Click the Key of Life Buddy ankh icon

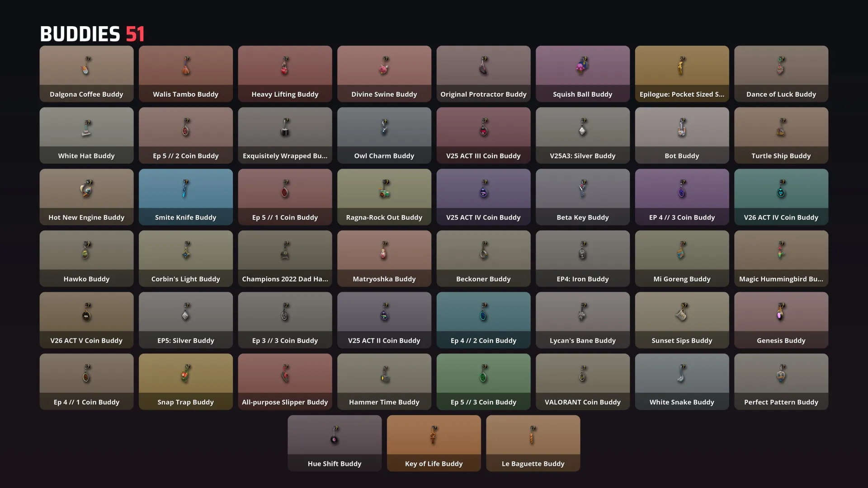(x=434, y=435)
